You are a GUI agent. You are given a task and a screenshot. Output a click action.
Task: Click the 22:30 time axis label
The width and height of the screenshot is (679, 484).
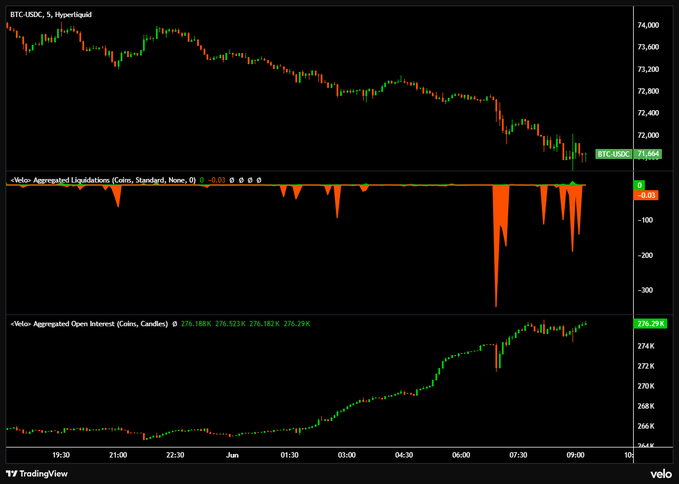coord(175,455)
